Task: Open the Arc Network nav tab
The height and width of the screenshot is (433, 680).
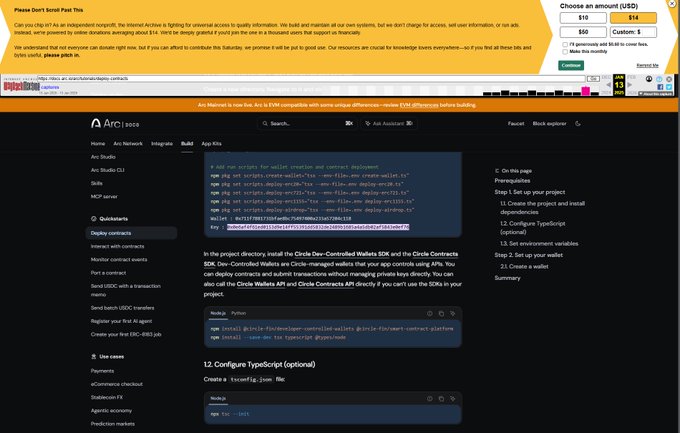Action: tap(128, 144)
